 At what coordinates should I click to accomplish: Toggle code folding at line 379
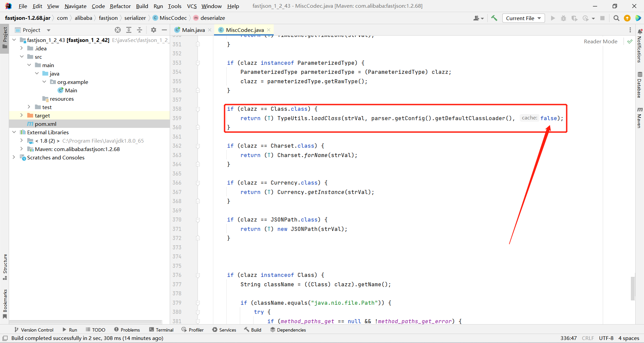click(198, 303)
